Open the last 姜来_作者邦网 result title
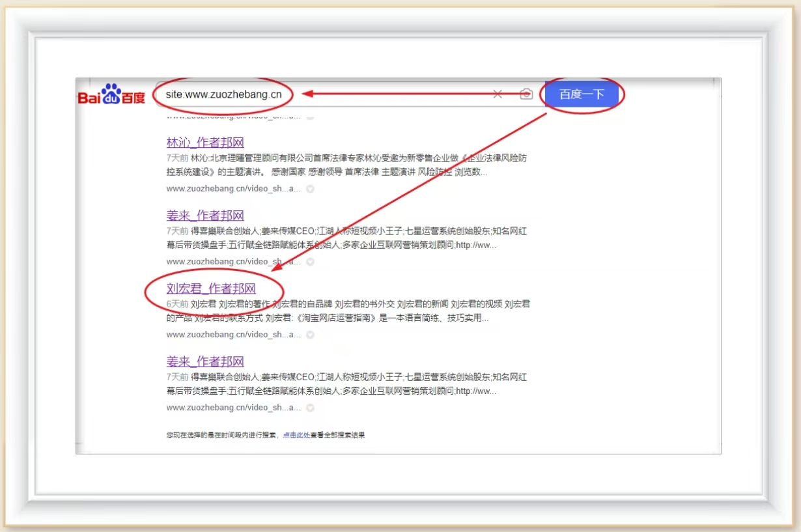This screenshot has width=801, height=532. [205, 361]
